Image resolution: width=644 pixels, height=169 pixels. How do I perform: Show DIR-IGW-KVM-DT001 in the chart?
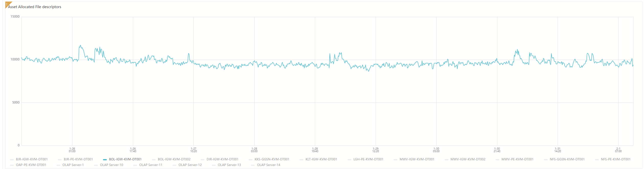coord(222,159)
